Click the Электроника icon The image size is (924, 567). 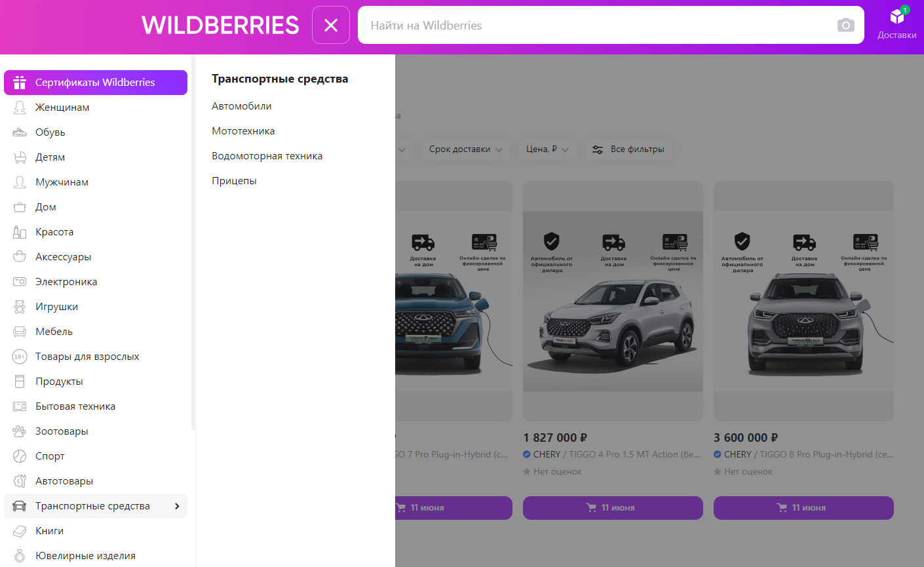point(20,282)
